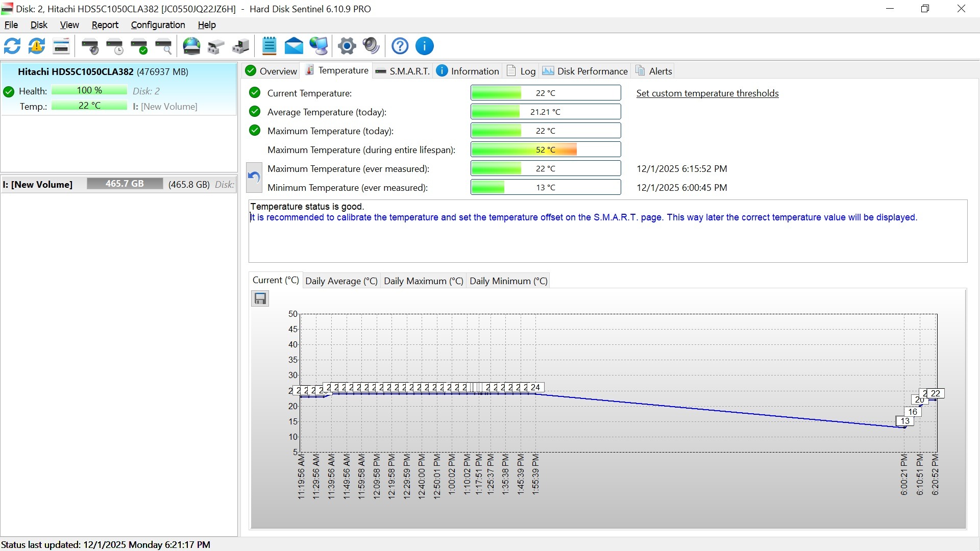The image size is (980, 551).
Task: Click the blue info about icon
Action: tap(424, 46)
